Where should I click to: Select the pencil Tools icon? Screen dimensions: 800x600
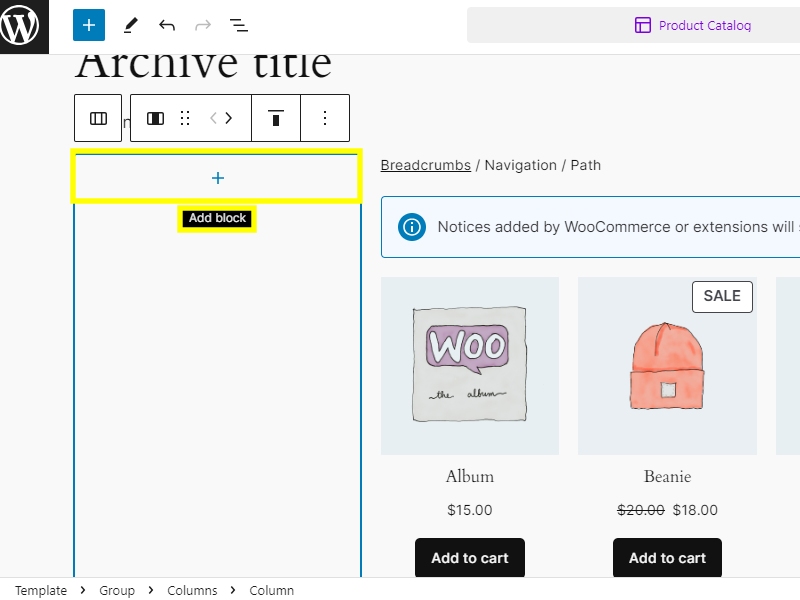tap(130, 25)
